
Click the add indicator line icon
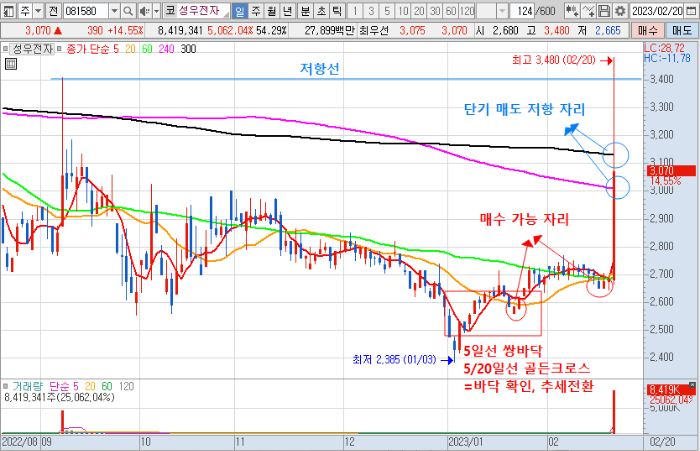coord(588,11)
